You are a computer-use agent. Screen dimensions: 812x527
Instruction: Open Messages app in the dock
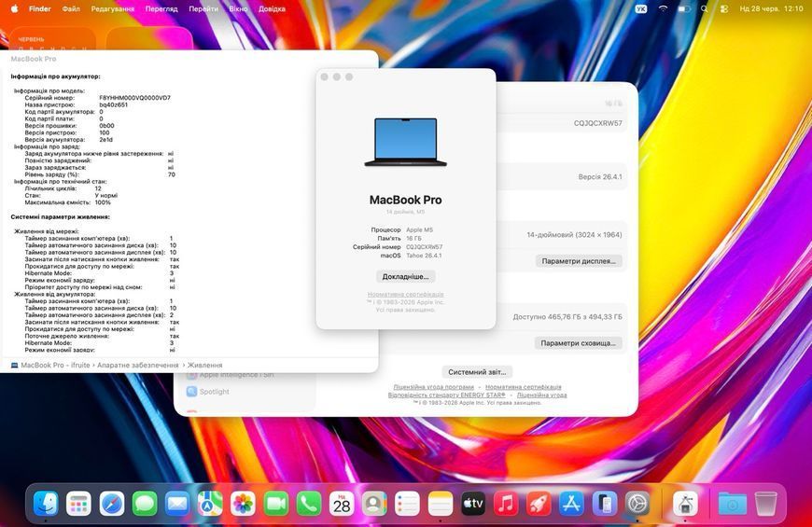[145, 503]
